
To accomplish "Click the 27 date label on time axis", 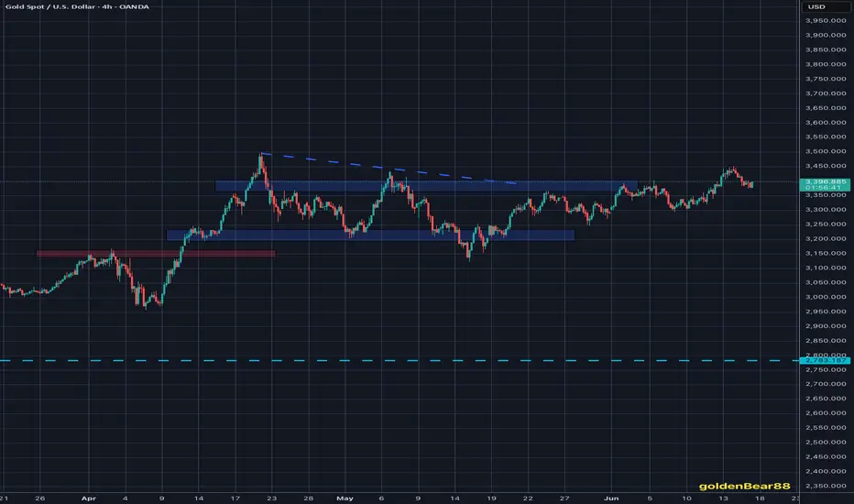I will (x=564, y=498).
